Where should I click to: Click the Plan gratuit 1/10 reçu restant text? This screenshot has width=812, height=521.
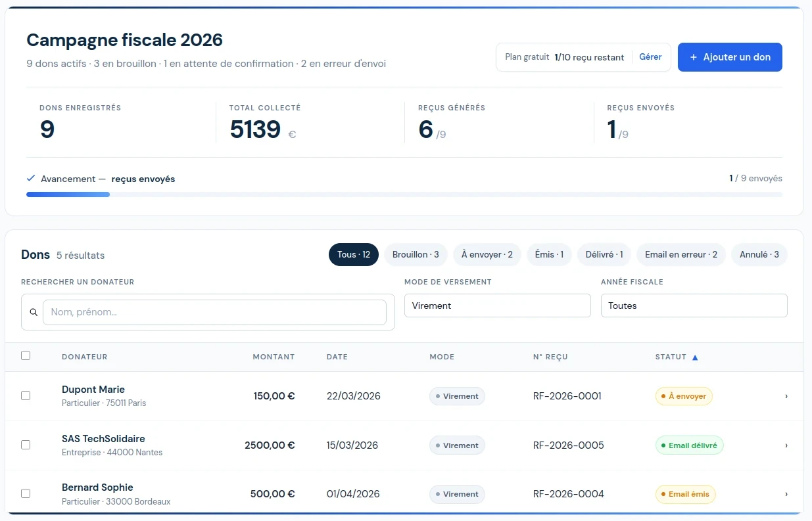pyautogui.click(x=565, y=57)
